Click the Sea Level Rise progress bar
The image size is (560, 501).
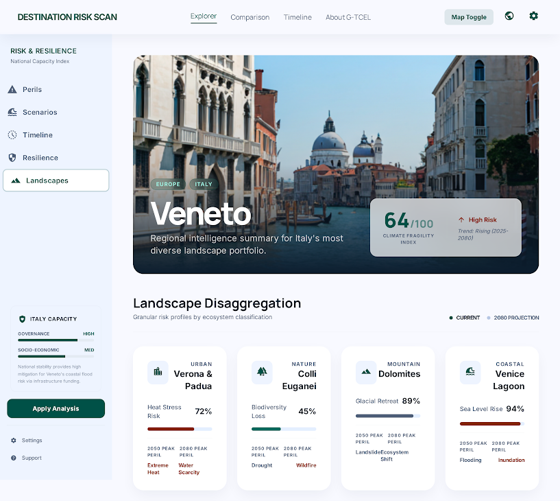pos(492,424)
